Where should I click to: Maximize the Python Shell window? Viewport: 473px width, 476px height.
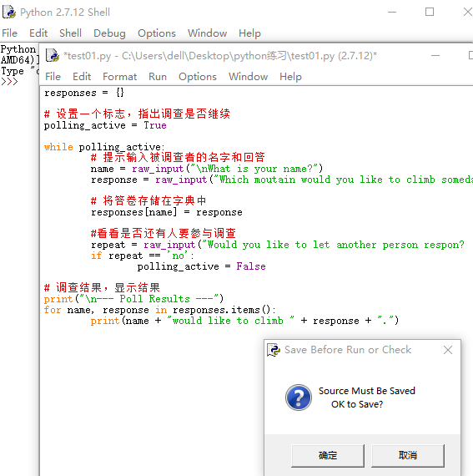click(x=430, y=13)
